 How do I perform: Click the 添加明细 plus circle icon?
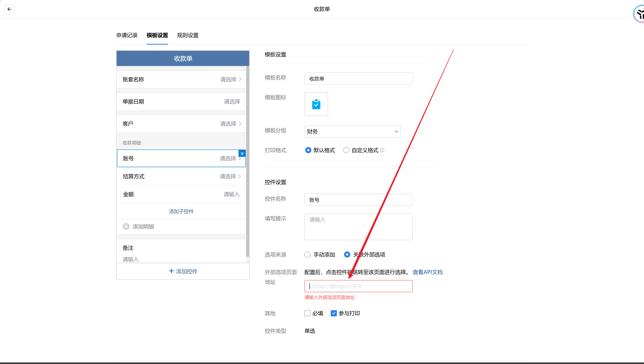[126, 227]
